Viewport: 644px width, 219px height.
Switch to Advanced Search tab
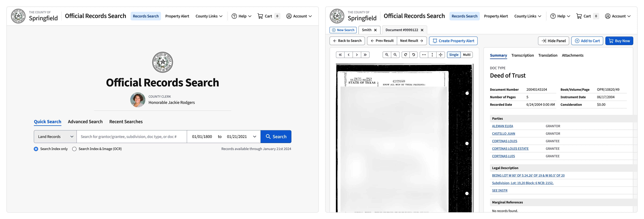pyautogui.click(x=85, y=122)
